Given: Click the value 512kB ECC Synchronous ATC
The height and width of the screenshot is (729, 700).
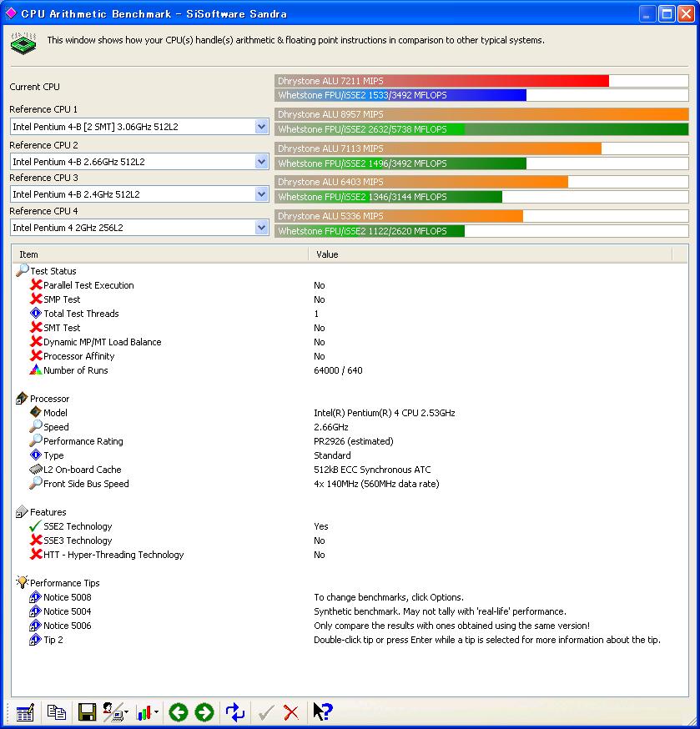Looking at the screenshot, I should tap(372, 470).
